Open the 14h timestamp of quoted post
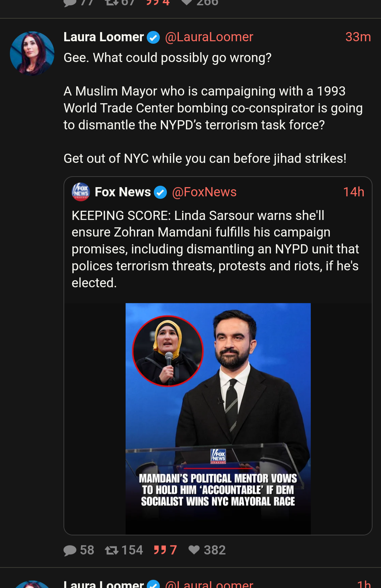Image resolution: width=381 pixels, height=588 pixels. pos(353,192)
